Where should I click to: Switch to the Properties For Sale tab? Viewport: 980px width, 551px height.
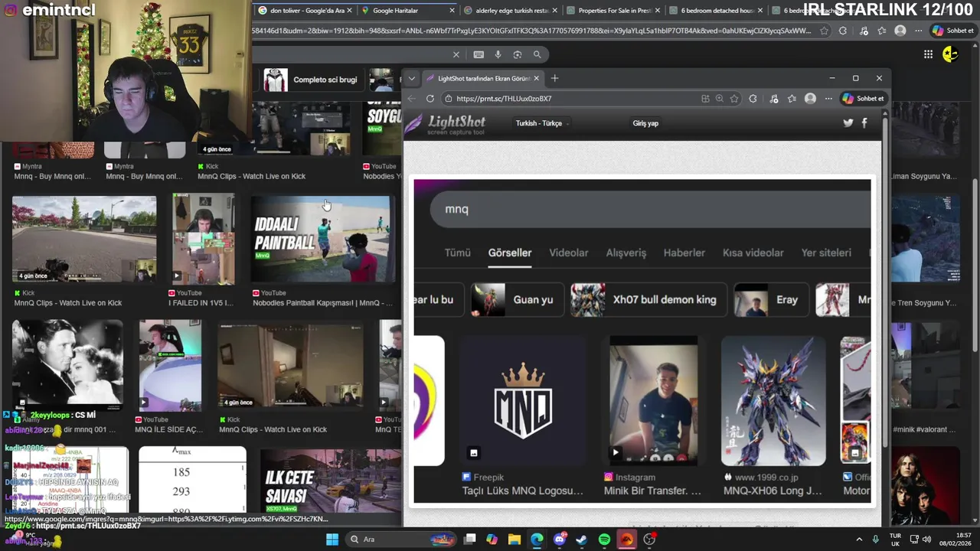coord(614,11)
